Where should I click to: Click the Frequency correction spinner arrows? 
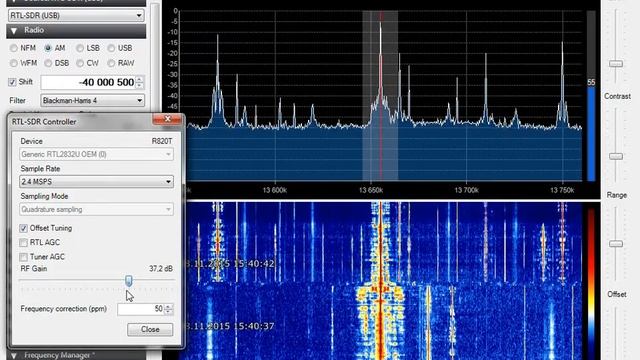pyautogui.click(x=169, y=309)
